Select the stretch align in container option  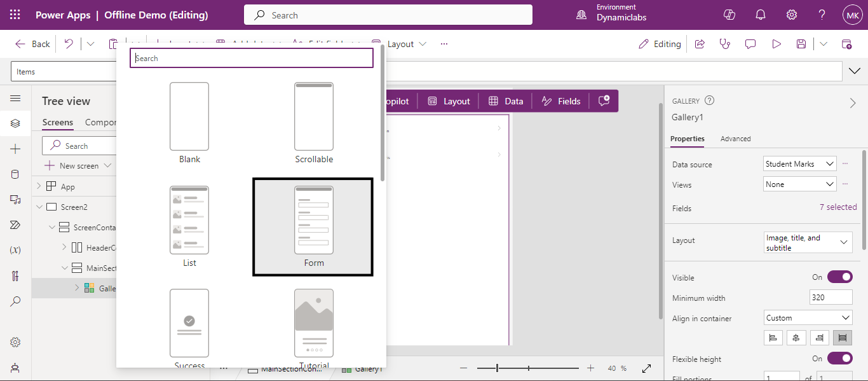point(842,338)
